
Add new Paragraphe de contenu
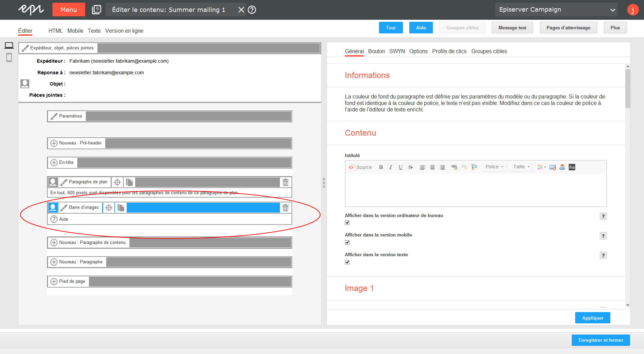point(89,243)
